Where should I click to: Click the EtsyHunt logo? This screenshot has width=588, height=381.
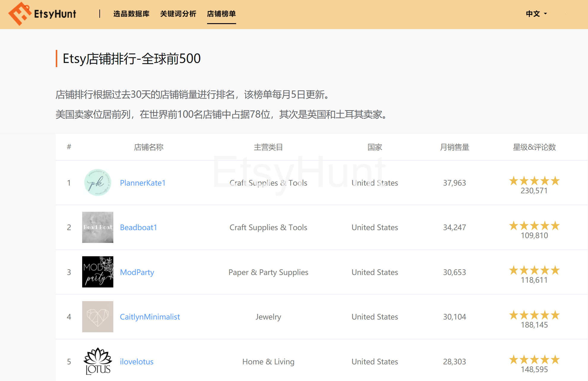pos(42,14)
